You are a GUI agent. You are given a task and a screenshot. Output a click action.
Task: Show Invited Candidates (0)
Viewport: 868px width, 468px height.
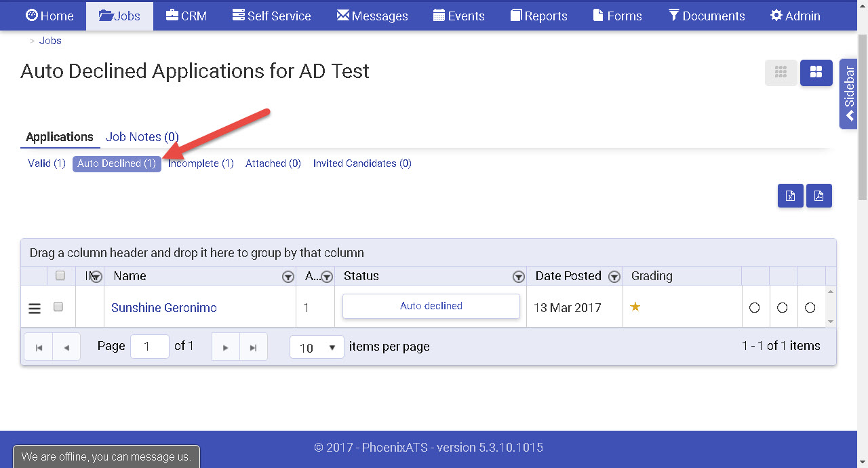[362, 163]
